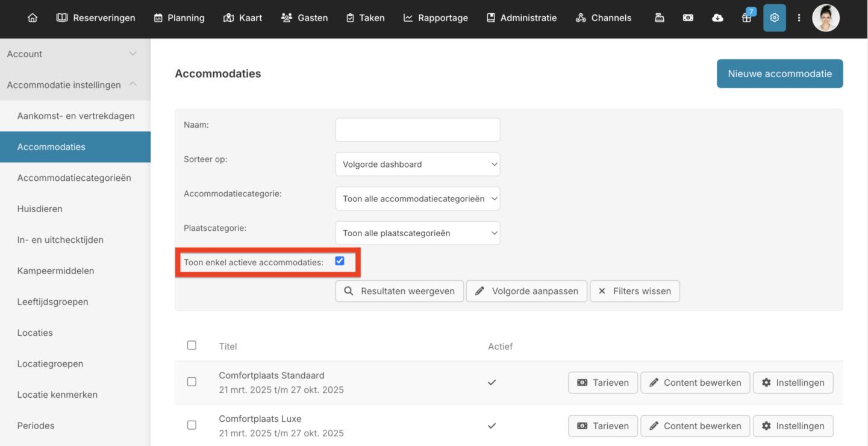The image size is (868, 446).
Task: Open the Plaatscategorie dropdown
Action: point(417,233)
